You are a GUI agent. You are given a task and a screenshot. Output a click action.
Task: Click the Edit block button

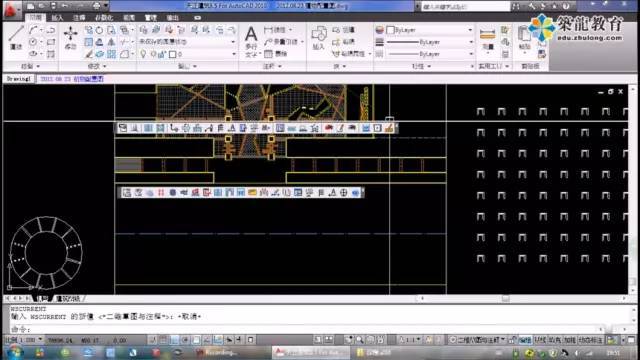tap(344, 42)
